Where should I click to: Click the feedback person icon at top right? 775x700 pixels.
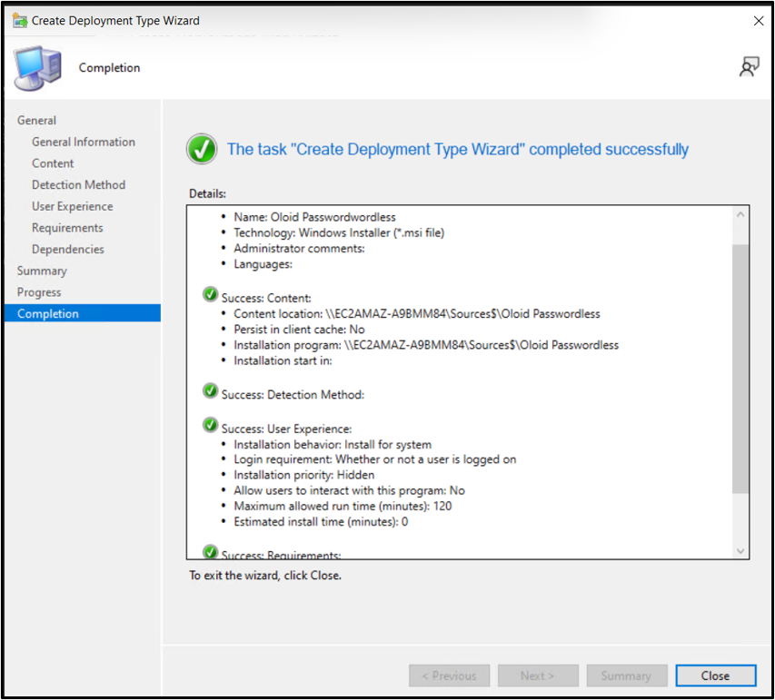click(x=749, y=66)
